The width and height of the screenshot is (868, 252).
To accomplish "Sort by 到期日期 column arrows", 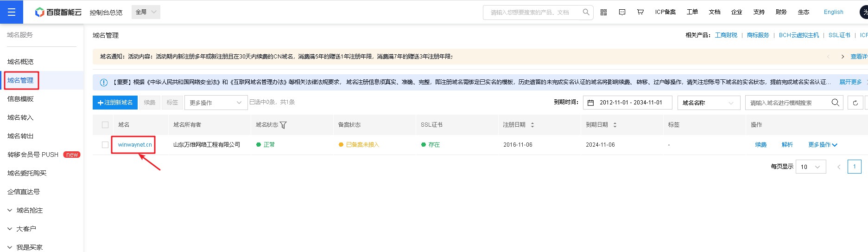I will tap(615, 125).
